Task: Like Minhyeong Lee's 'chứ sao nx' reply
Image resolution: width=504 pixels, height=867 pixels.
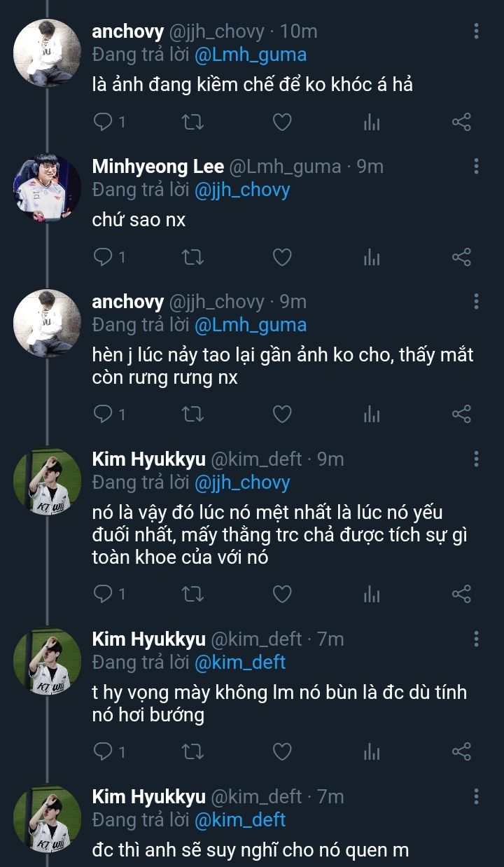Action: coord(281,257)
